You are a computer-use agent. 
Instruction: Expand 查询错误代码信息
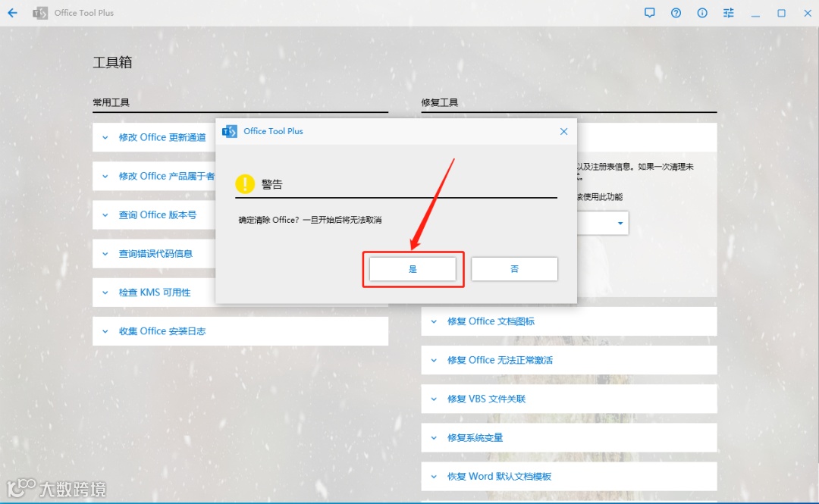point(155,253)
